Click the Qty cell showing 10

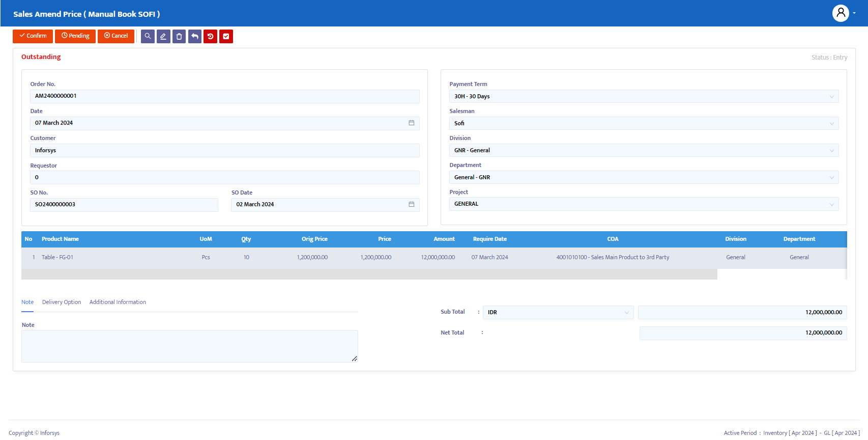click(246, 257)
